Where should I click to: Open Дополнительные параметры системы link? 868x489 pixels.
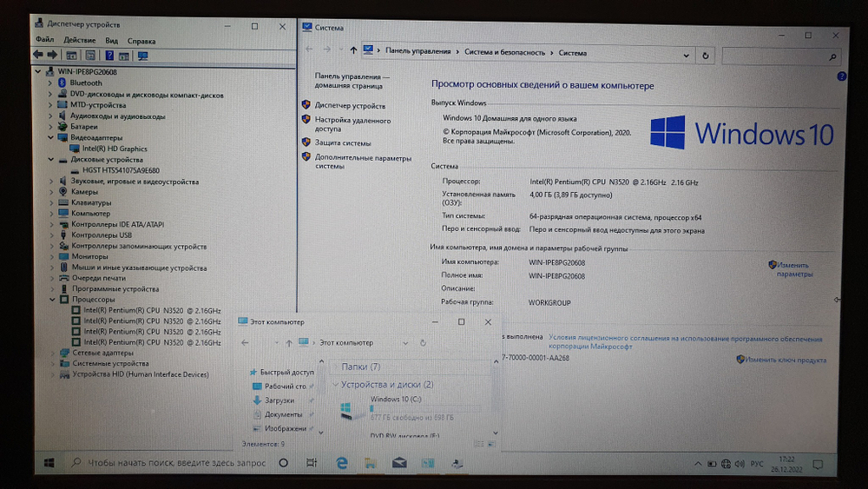tap(363, 162)
